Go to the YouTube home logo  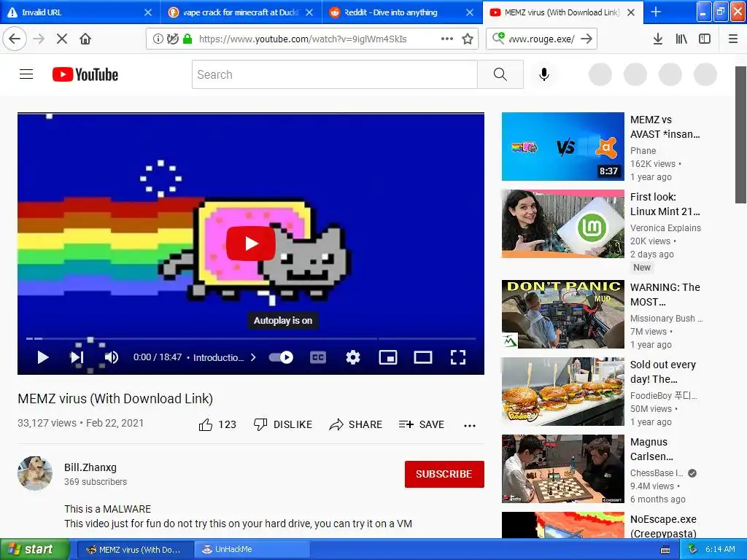85,74
